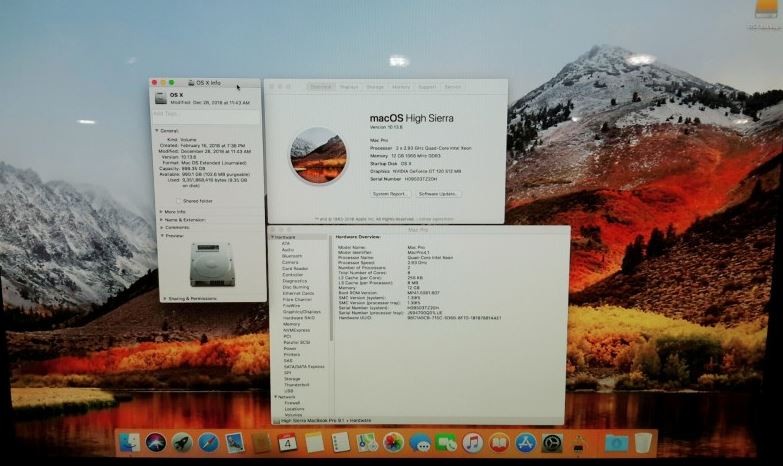This screenshot has width=783, height=466.
Task: Select Memory in System Report sidebar
Action: coord(292,324)
